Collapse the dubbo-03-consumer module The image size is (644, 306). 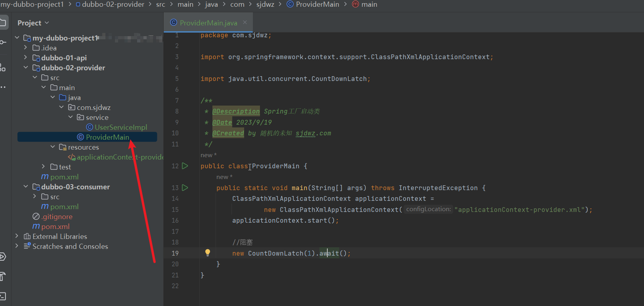click(26, 187)
